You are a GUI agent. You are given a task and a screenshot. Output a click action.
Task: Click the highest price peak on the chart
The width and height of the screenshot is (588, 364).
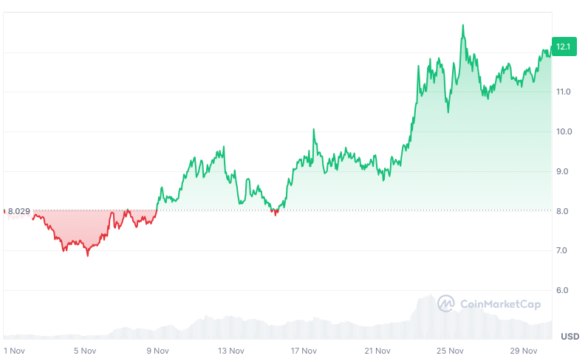pyautogui.click(x=463, y=25)
